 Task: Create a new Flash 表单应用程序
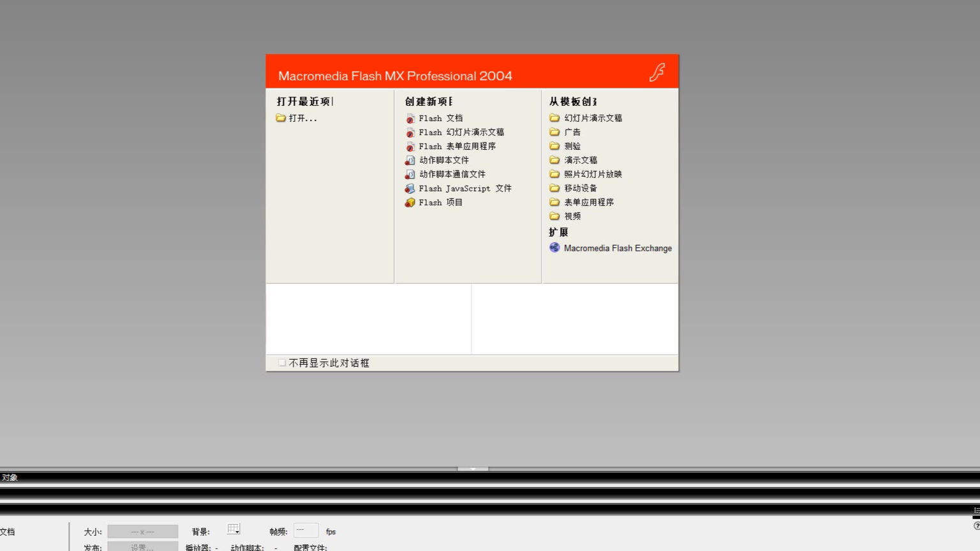click(x=457, y=147)
